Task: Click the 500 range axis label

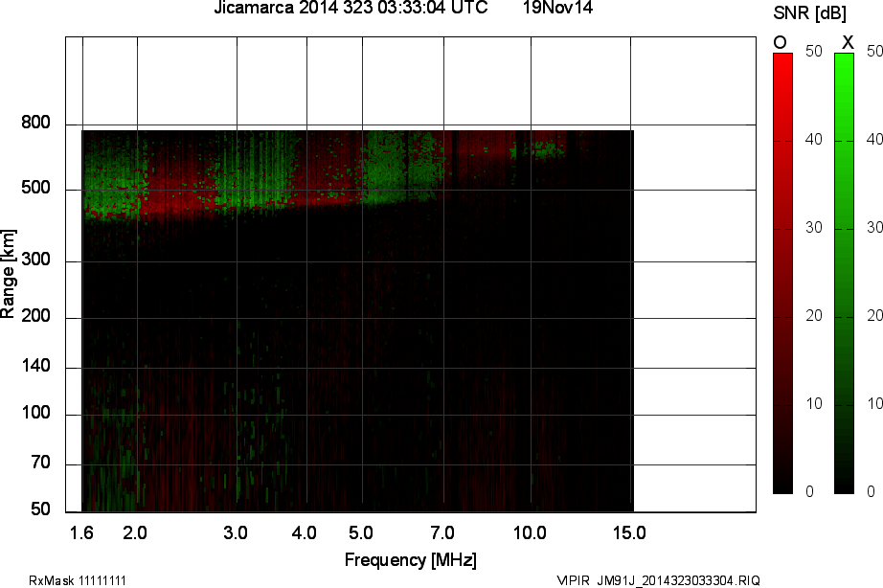Action: (35, 187)
